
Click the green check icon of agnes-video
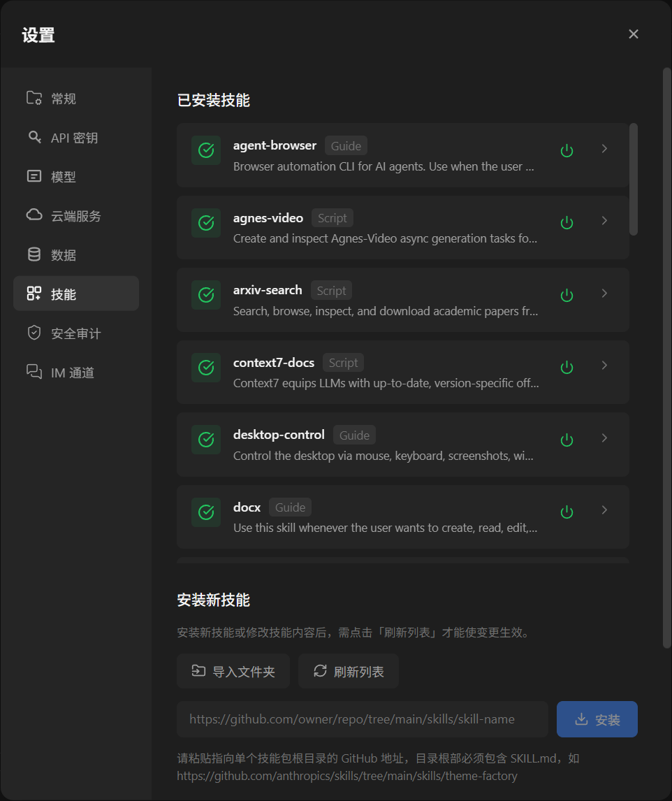(206, 223)
